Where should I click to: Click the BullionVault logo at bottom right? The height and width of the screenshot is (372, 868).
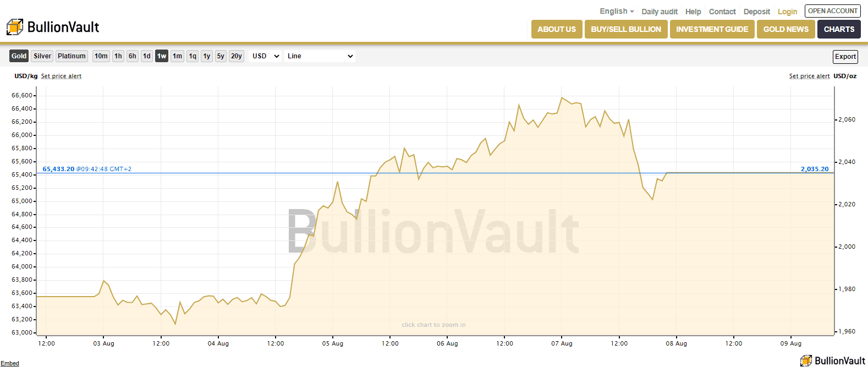coord(833,360)
